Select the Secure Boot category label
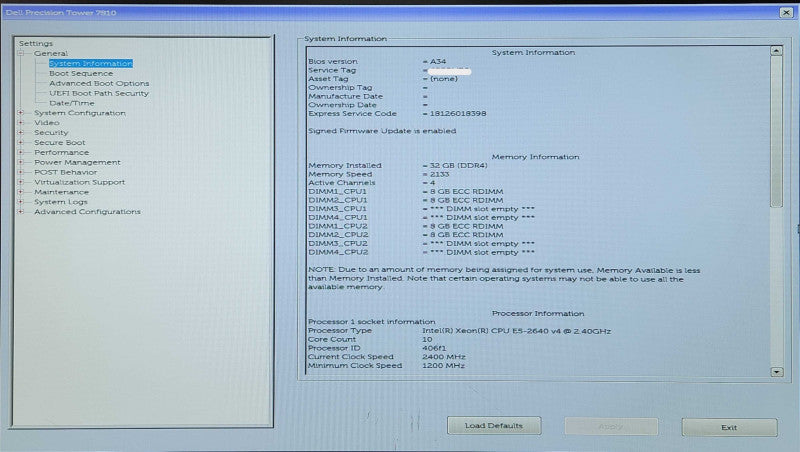The image size is (800, 452). pyautogui.click(x=60, y=142)
